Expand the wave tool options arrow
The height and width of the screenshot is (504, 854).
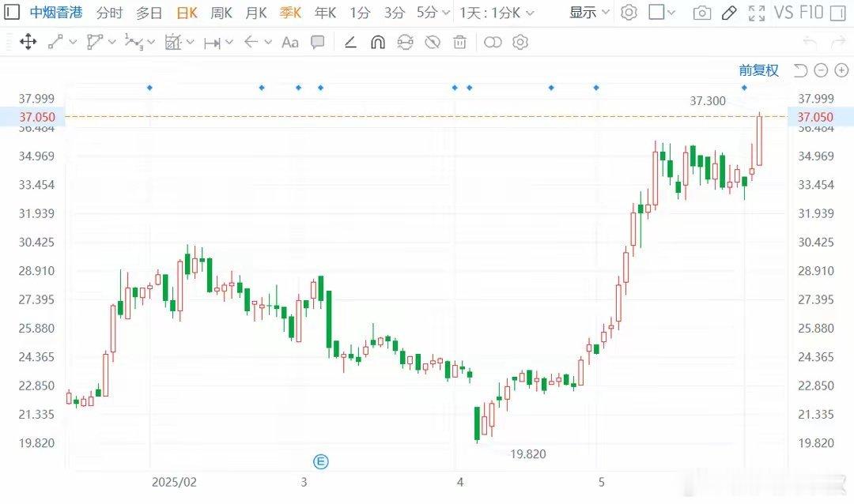point(151,42)
